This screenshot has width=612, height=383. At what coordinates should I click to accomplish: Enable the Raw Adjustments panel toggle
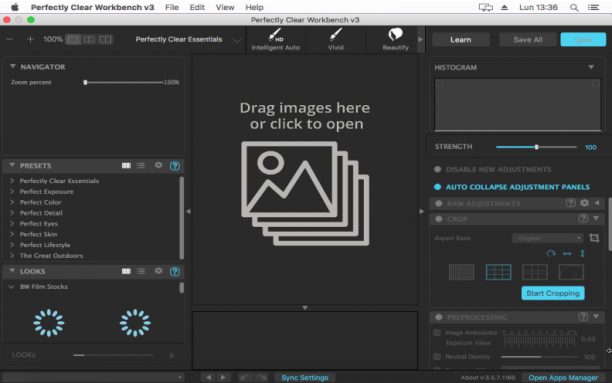[439, 203]
